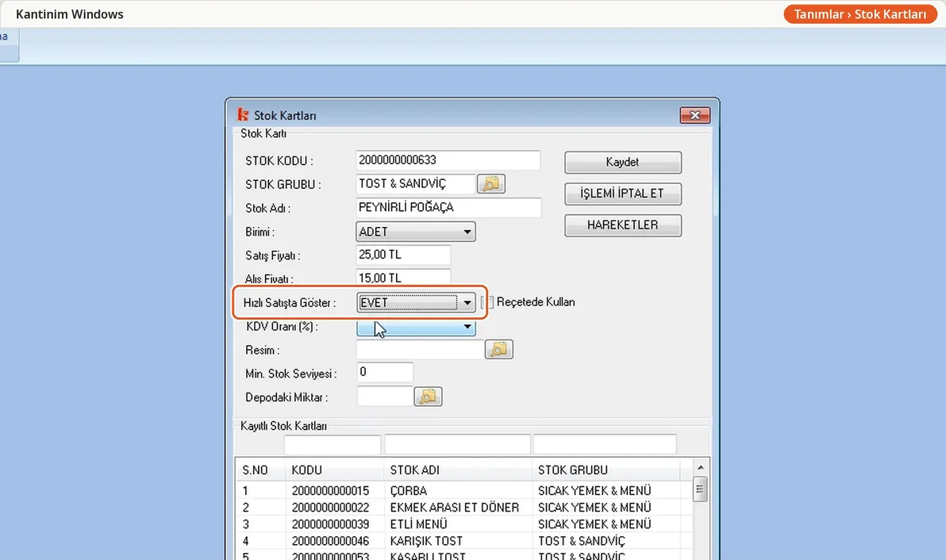The width and height of the screenshot is (946, 560).
Task: Click the Kantinim logo icon in Stok Kartları title bar
Action: coord(243,114)
